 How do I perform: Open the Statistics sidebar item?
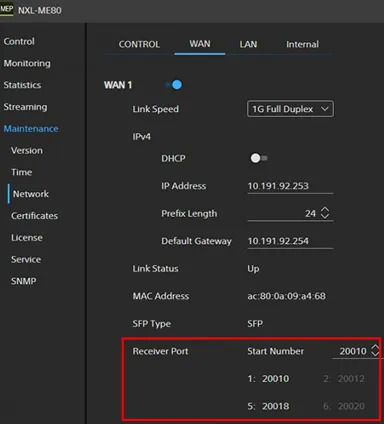tap(22, 85)
